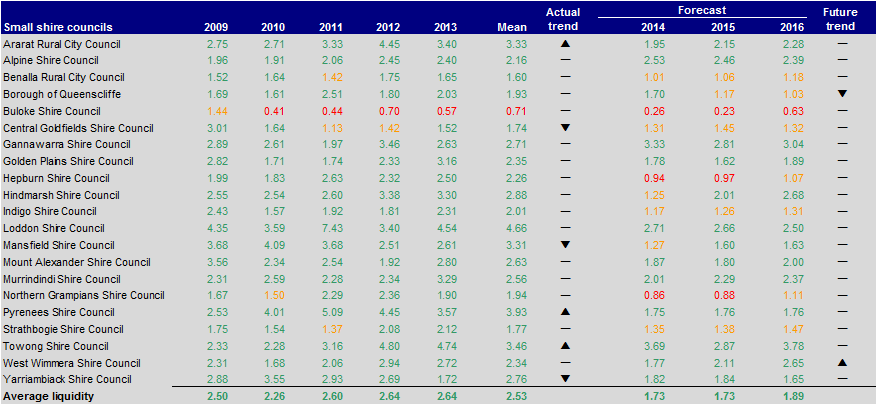This screenshot has height=405, width=877.
Task: Select the Golden Plains Shire Council label
Action: tap(68, 161)
